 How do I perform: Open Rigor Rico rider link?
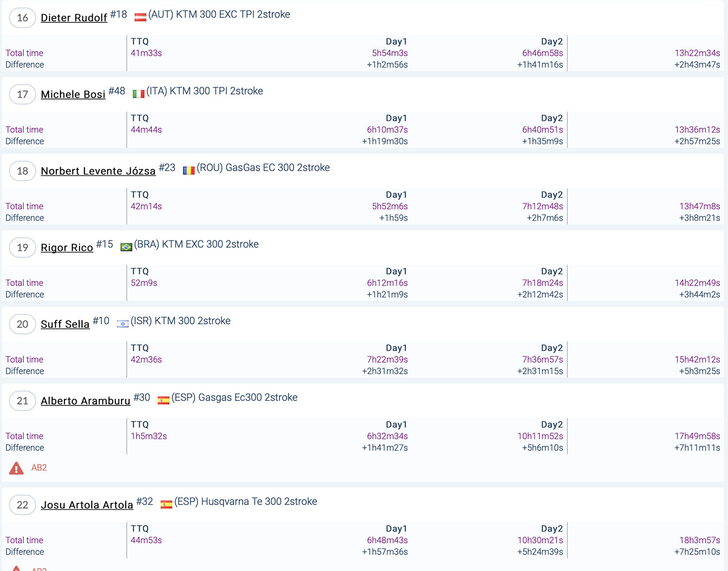67,248
